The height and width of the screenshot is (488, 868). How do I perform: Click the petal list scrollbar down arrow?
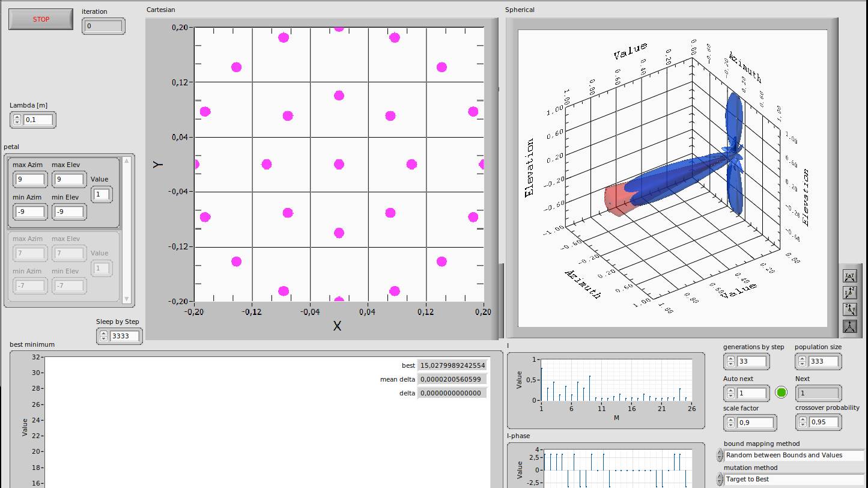(x=126, y=299)
